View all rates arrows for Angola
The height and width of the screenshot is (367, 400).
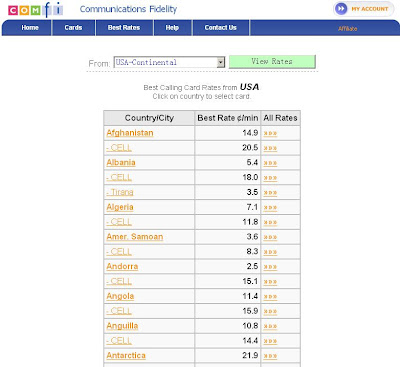click(x=270, y=297)
